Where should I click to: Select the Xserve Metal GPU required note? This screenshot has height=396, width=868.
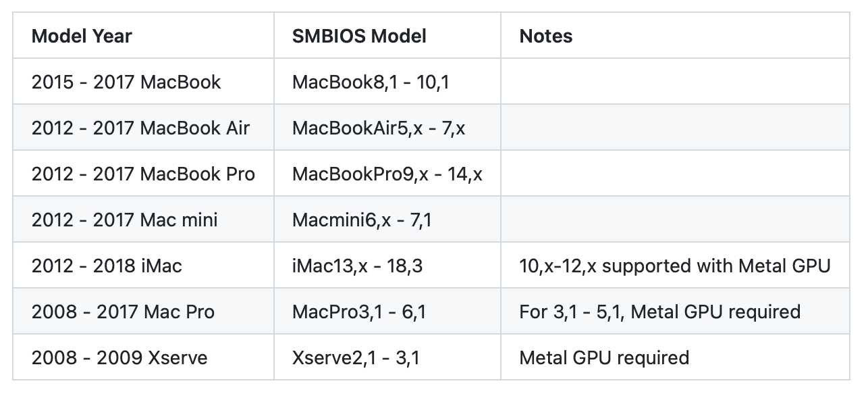pos(604,357)
